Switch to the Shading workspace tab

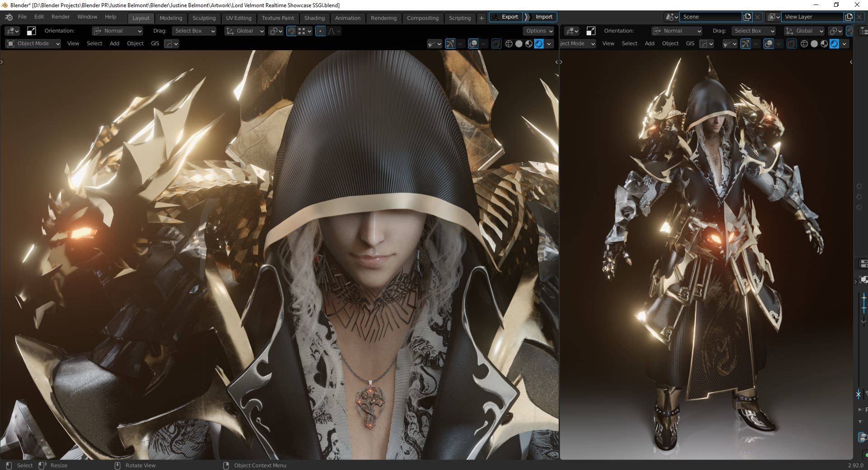coord(314,18)
